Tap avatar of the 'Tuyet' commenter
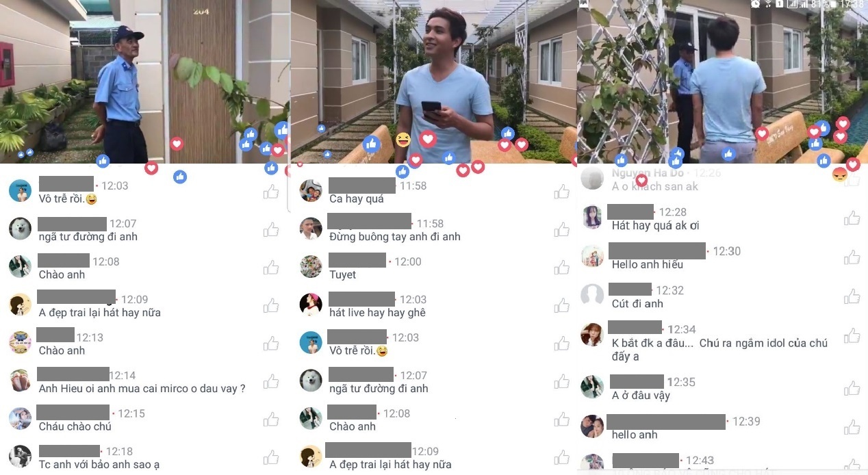The height and width of the screenshot is (475, 868). (311, 266)
